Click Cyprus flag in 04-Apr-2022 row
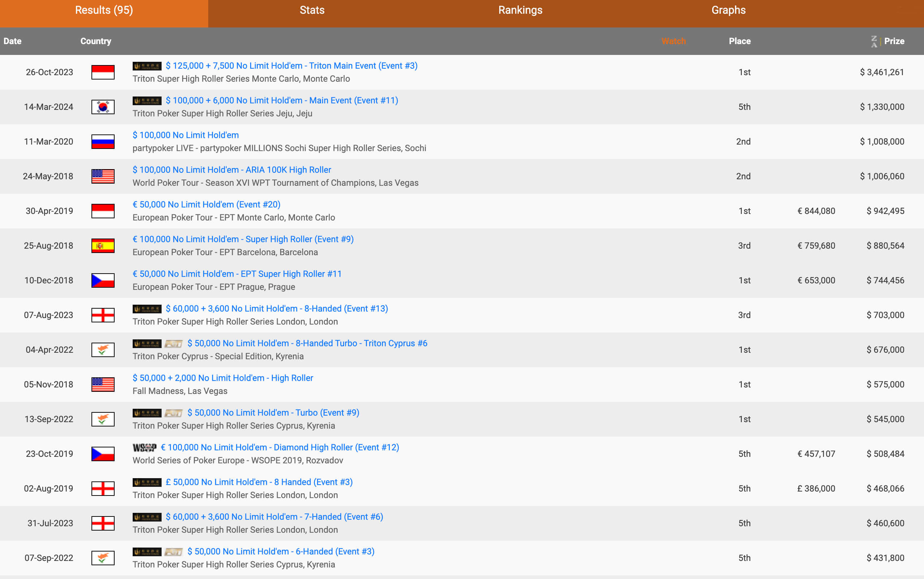 tap(103, 350)
